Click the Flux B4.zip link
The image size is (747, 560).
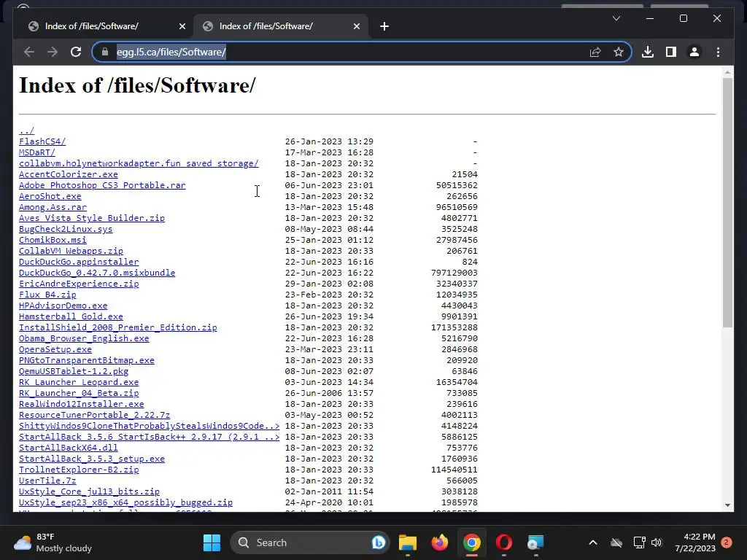[x=47, y=295]
